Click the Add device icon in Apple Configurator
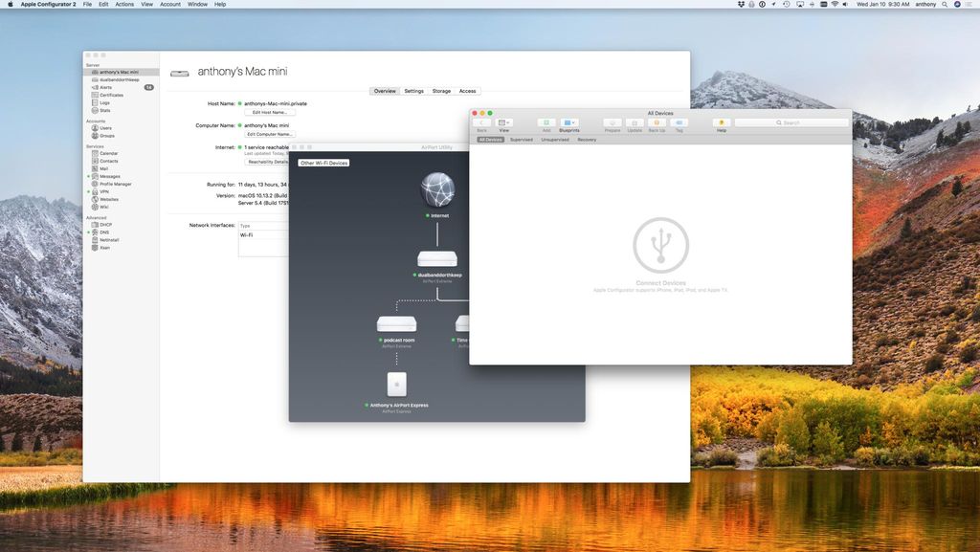 point(546,122)
